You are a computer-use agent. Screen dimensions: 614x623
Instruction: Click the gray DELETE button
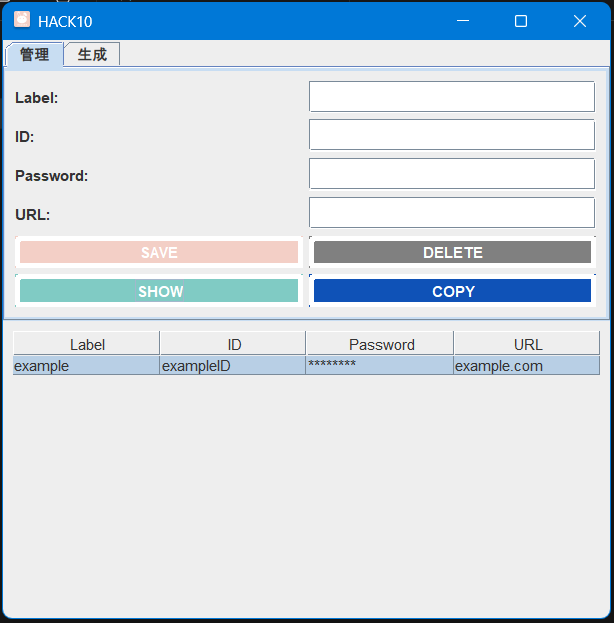[x=452, y=253]
